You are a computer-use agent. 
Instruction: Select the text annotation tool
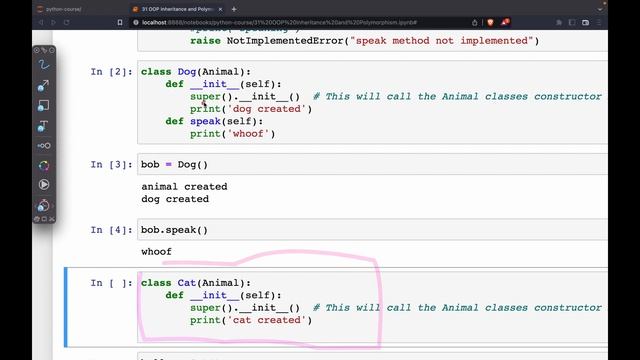pyautogui.click(x=43, y=126)
